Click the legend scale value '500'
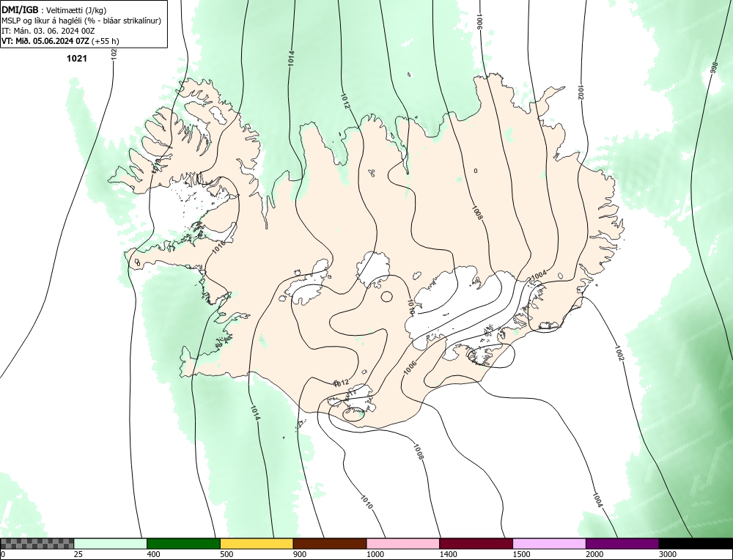Image resolution: width=733 pixels, height=560 pixels. (226, 554)
